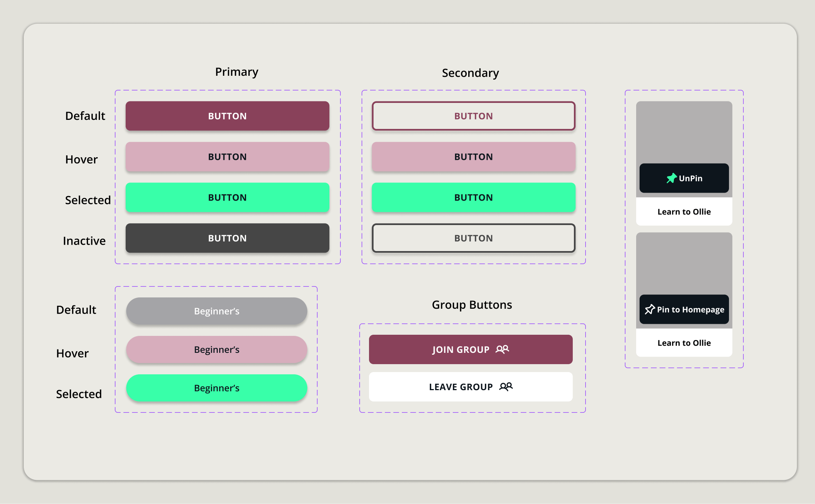Click the UnPin button label
This screenshot has width=815, height=504.
click(690, 178)
